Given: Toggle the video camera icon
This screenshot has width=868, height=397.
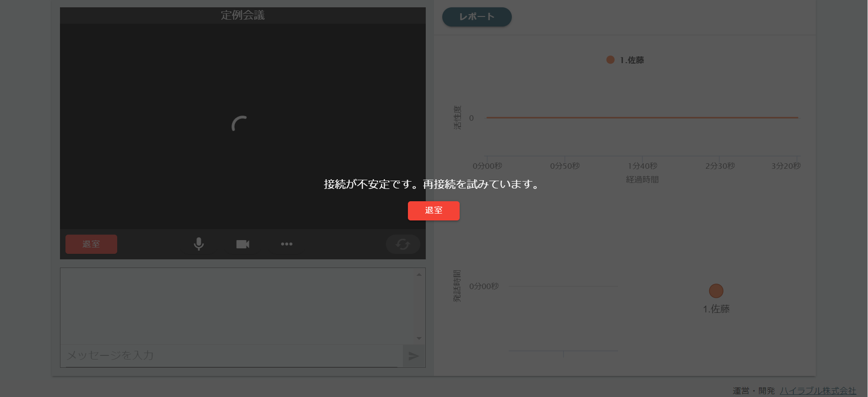Looking at the screenshot, I should [x=243, y=244].
